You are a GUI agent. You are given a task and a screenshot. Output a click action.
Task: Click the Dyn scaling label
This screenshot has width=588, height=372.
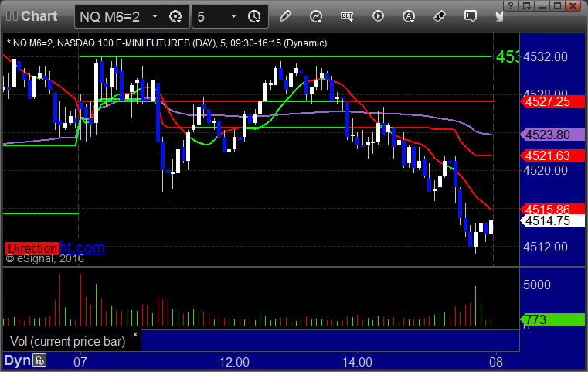17,360
